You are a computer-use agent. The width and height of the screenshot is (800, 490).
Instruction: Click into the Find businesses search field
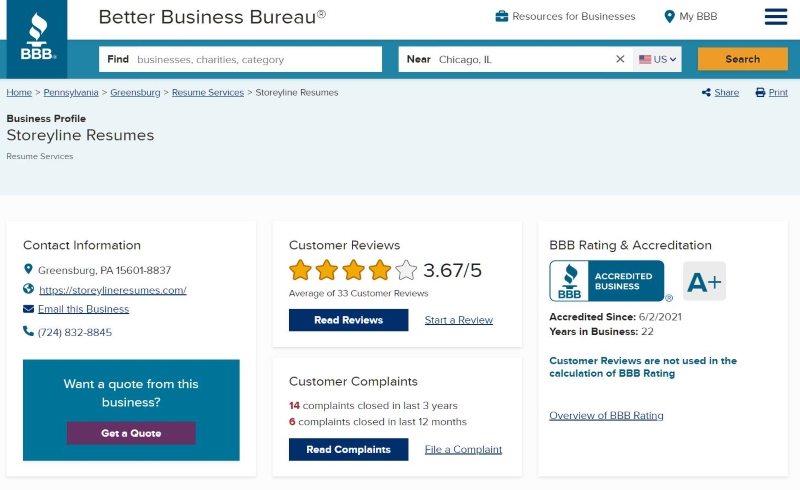(240, 59)
